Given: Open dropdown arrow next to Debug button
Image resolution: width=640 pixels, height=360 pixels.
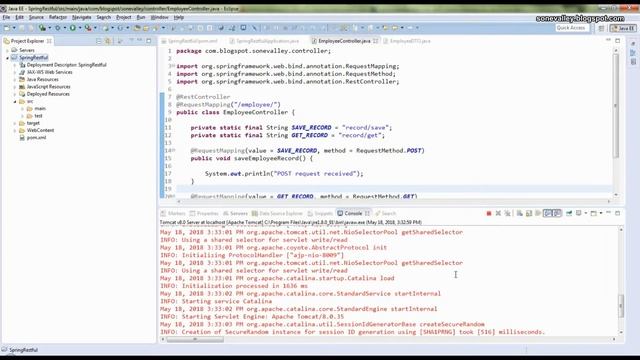Looking at the screenshot, I should coord(65,28).
